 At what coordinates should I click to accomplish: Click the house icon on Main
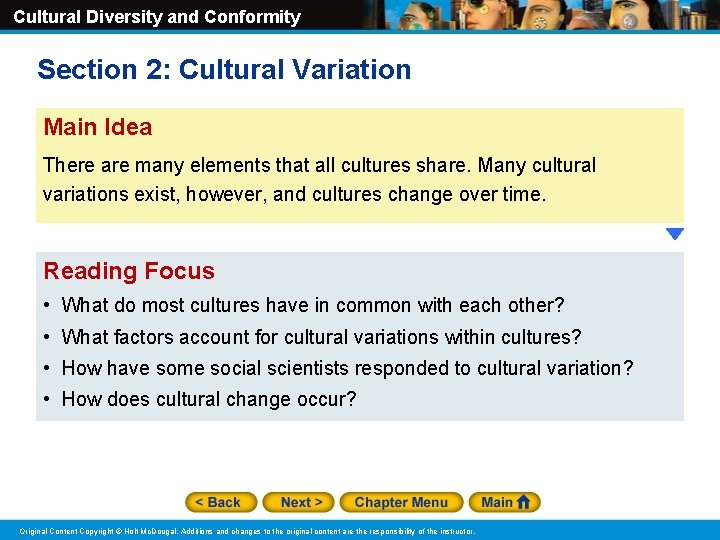(523, 502)
